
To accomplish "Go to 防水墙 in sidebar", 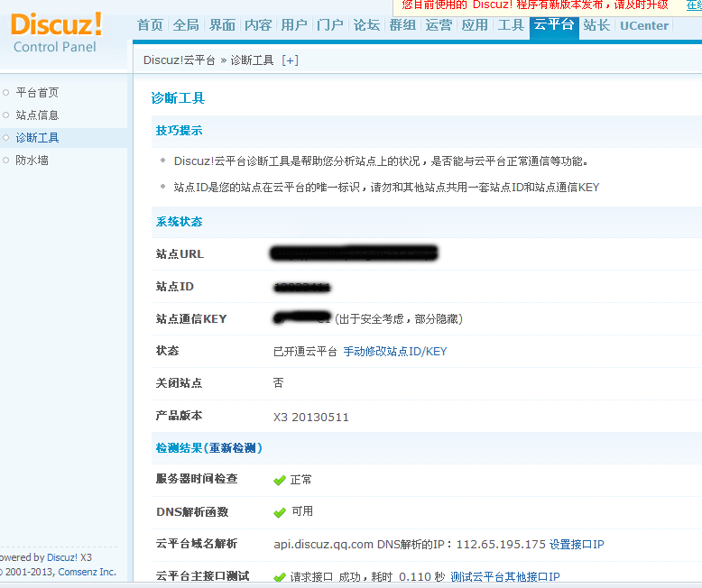I will tap(32, 161).
